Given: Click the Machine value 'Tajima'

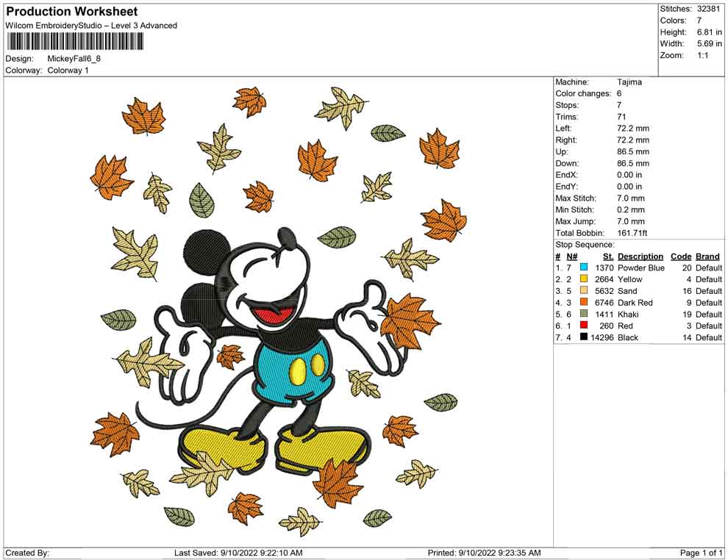Looking at the screenshot, I should (629, 82).
